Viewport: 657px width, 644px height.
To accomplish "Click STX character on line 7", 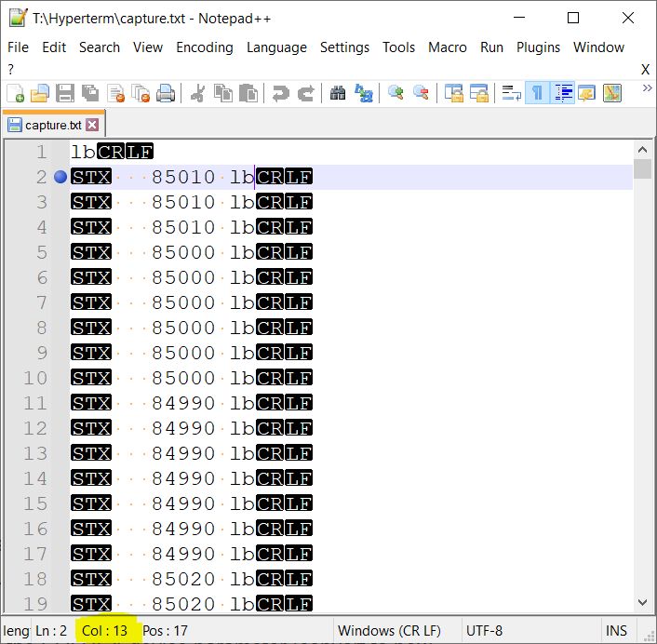I will 91,302.
